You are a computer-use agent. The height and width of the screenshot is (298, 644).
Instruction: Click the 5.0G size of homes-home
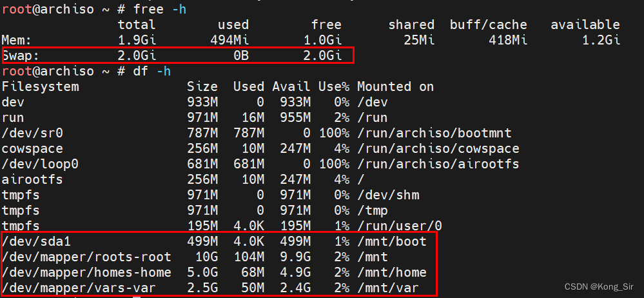[202, 273]
